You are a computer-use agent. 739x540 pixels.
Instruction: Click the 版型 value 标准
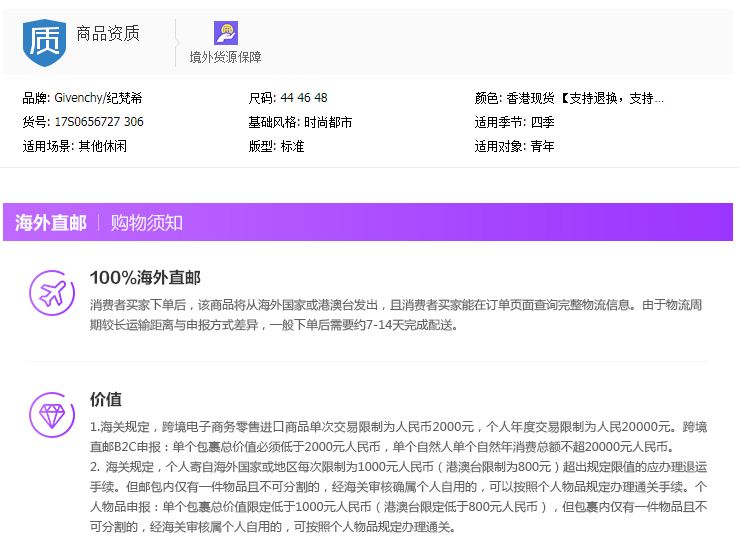point(292,146)
